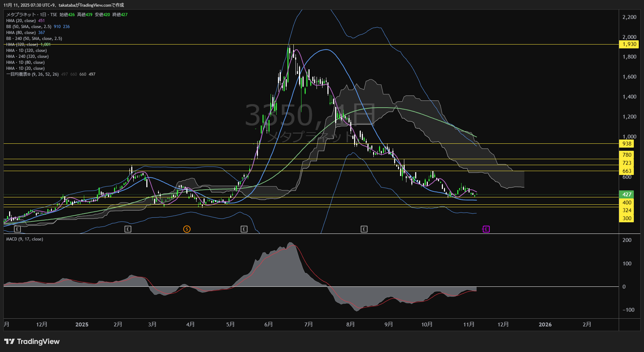Select the BB (50, SMA, close, 2.5) legend
Screen dimensions: 644x352
pos(29,27)
